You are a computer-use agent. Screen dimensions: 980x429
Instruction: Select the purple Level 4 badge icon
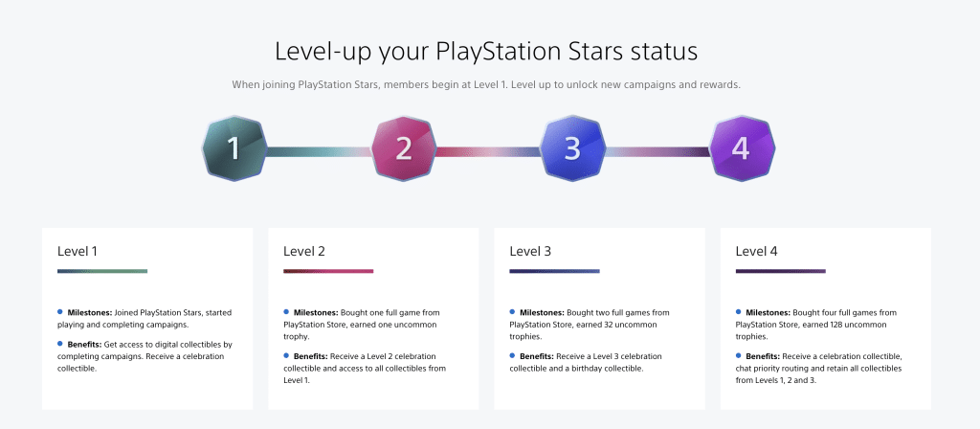pyautogui.click(x=742, y=148)
